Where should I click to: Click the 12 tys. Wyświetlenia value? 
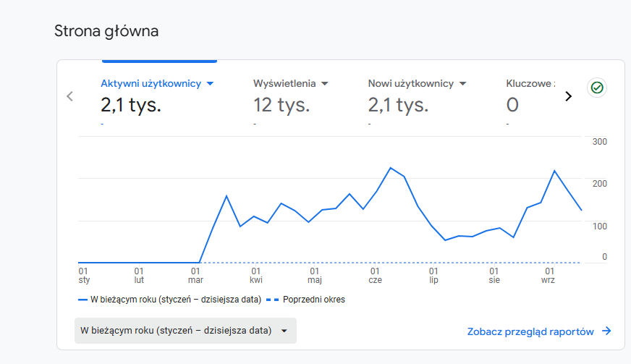281,106
